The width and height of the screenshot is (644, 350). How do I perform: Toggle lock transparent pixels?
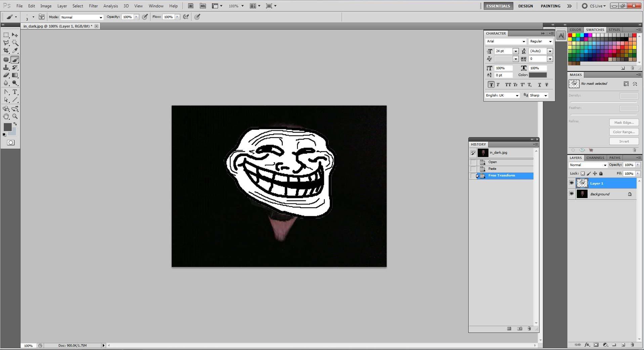(x=583, y=173)
